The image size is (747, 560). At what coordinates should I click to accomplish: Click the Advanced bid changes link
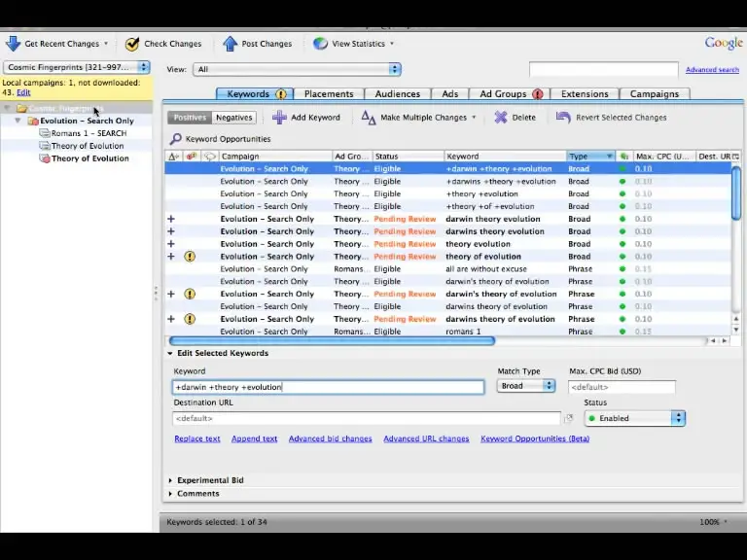pyautogui.click(x=330, y=438)
